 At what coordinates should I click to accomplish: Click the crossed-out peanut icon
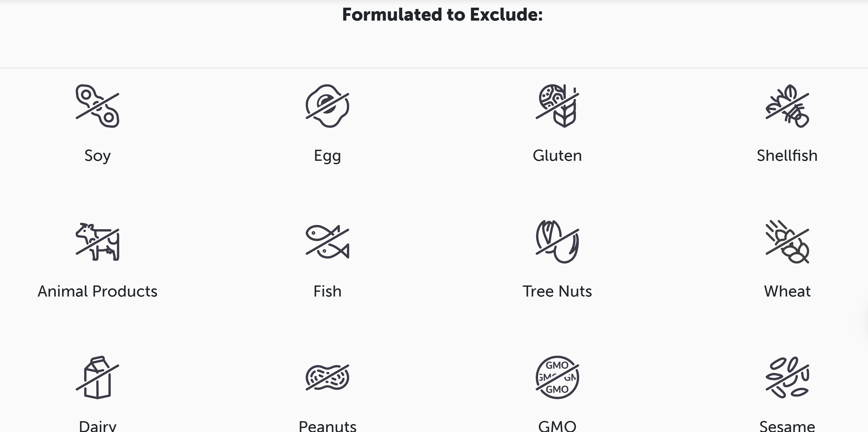[x=327, y=377]
